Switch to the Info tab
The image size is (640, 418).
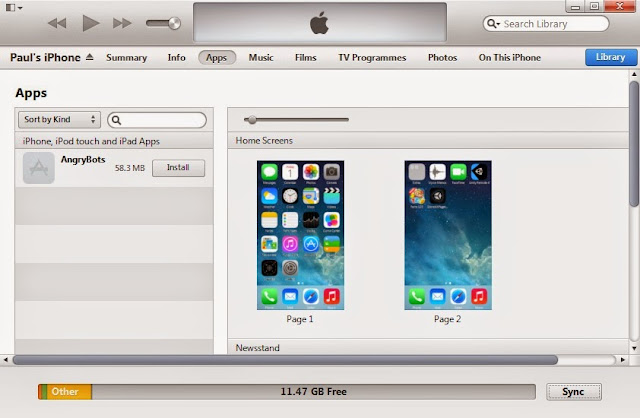[176, 58]
